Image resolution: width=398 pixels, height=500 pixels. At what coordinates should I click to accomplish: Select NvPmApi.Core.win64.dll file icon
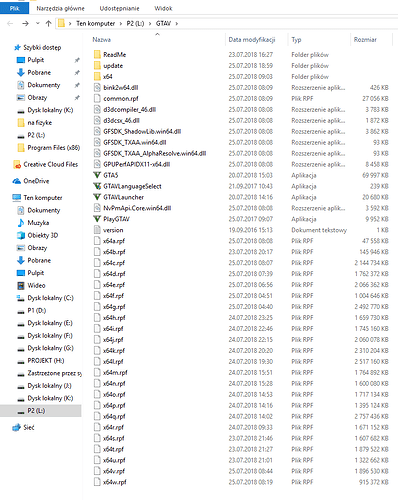click(x=97, y=208)
